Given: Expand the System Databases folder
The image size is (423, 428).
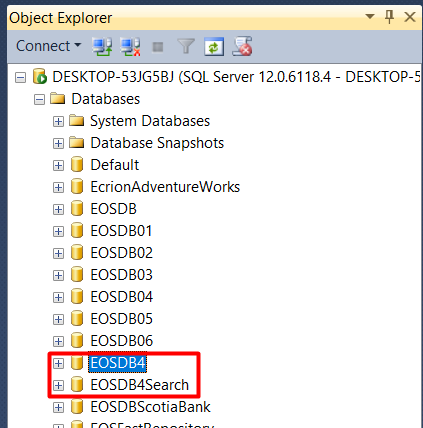Looking at the screenshot, I should pos(58,121).
